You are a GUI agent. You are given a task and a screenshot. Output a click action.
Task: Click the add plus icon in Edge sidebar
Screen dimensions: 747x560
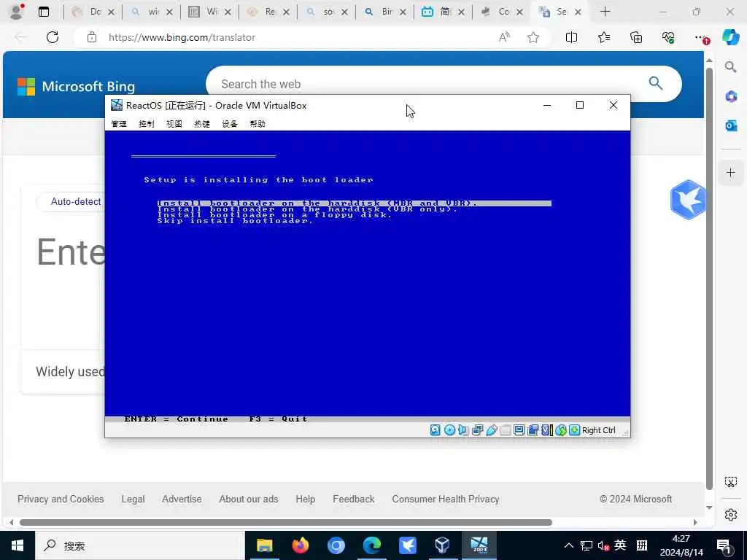tap(731, 172)
